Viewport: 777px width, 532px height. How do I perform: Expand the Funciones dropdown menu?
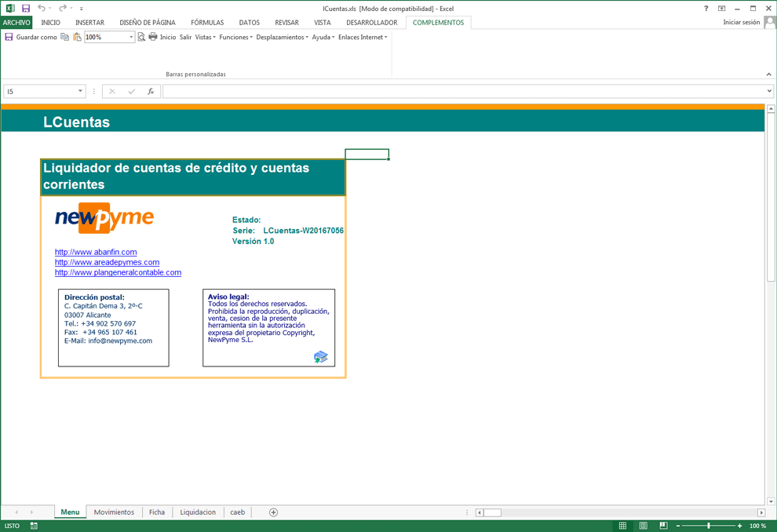(236, 37)
